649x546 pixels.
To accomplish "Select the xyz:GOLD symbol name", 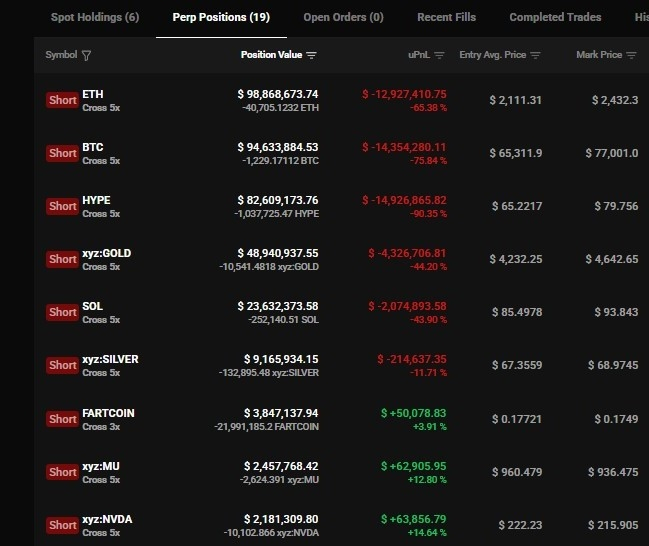I will point(106,253).
